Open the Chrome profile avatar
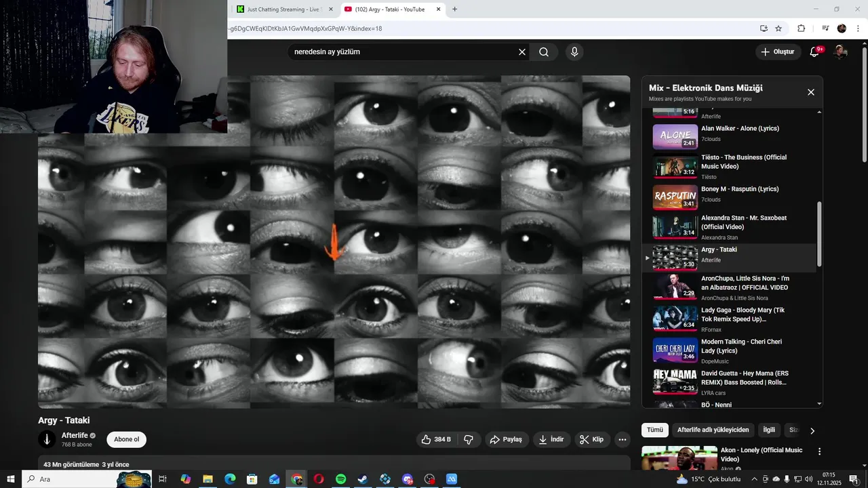The image size is (868, 488). 842,28
